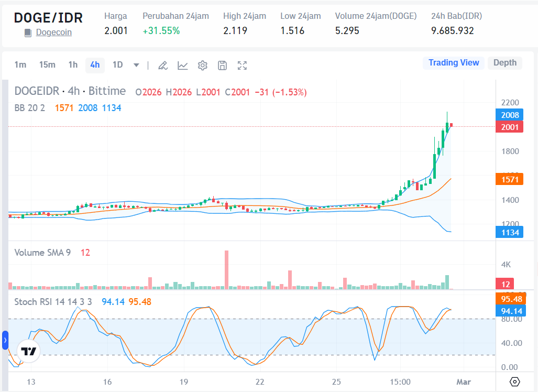Click the DOGEIDR · 4h · Bittime legend
The image size is (538, 392).
[x=70, y=91]
